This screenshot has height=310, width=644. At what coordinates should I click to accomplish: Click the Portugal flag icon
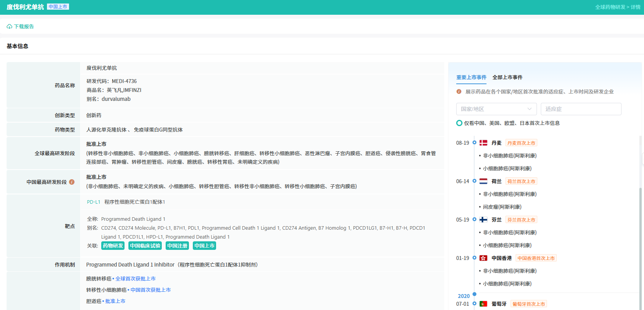483,304
